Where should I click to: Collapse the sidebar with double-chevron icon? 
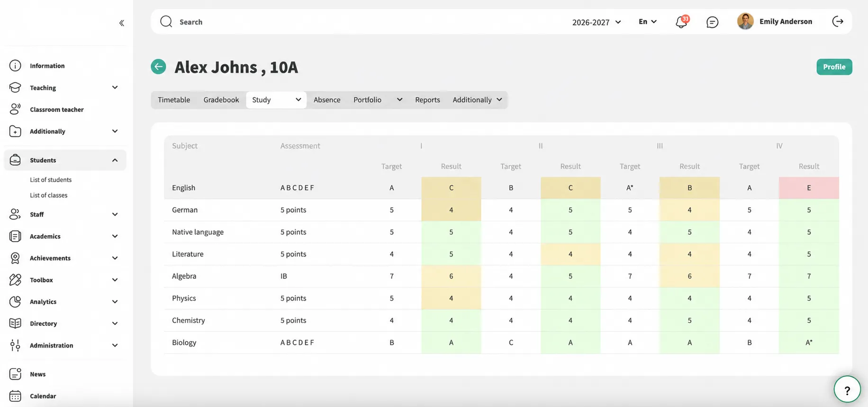tap(122, 23)
